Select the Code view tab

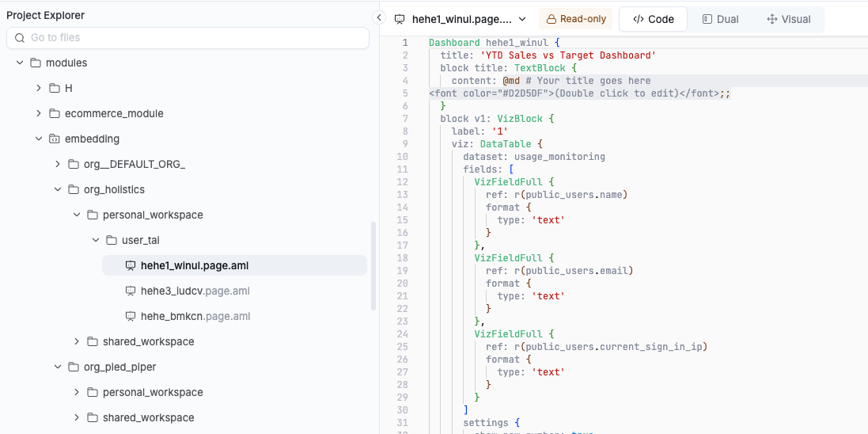653,19
